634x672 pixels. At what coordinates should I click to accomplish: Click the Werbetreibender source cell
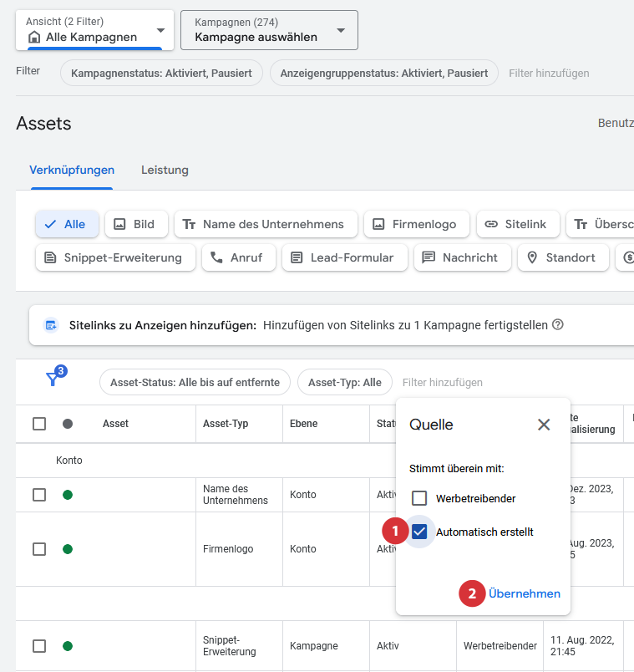tap(500, 646)
